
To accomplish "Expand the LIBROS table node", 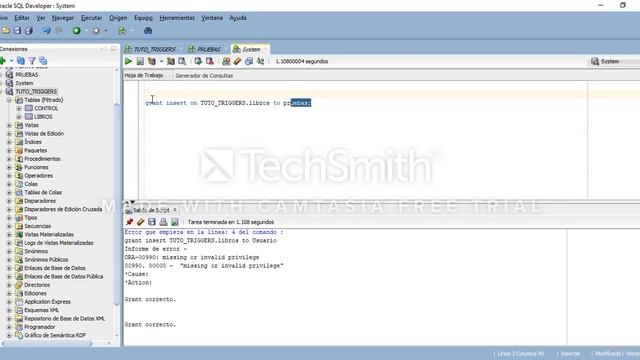I will [19, 117].
